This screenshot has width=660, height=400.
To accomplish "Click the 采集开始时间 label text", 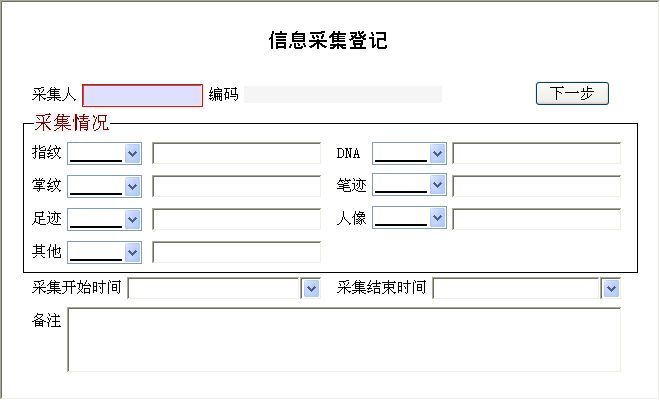I will coord(77,288).
